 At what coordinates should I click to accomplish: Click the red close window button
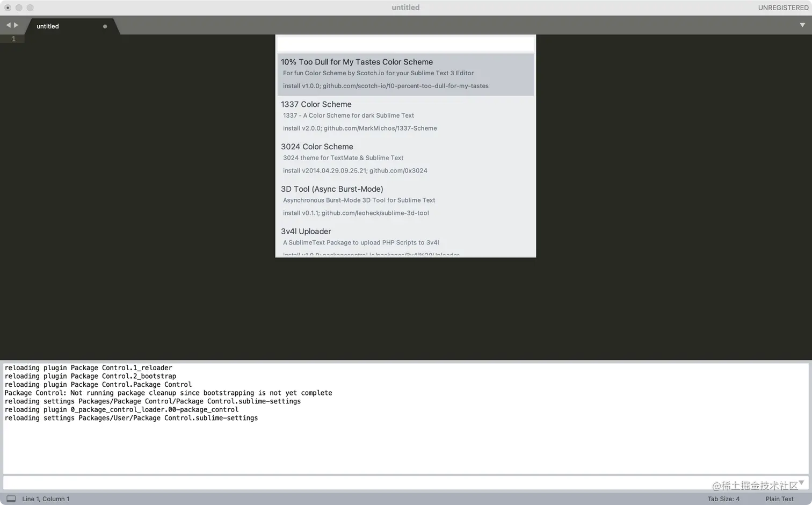coord(8,8)
